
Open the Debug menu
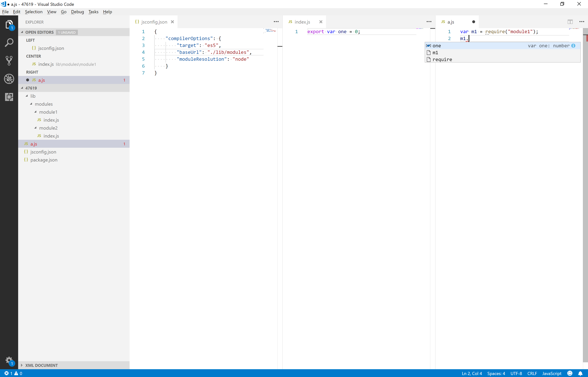click(77, 11)
